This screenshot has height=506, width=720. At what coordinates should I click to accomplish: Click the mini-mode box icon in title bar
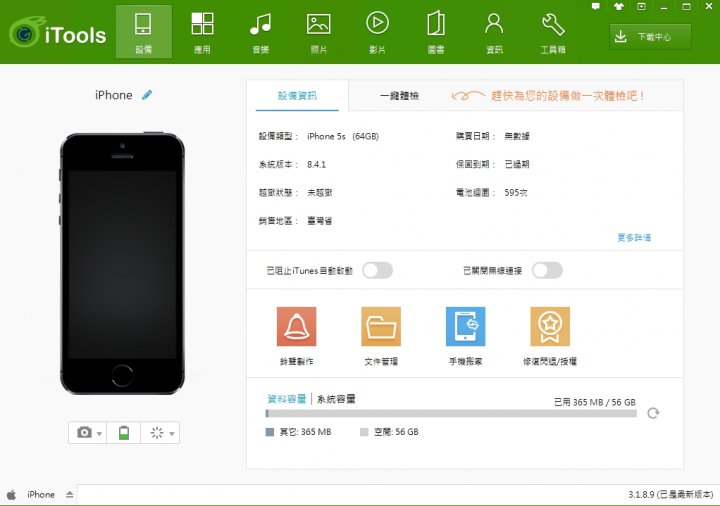pyautogui.click(x=641, y=6)
